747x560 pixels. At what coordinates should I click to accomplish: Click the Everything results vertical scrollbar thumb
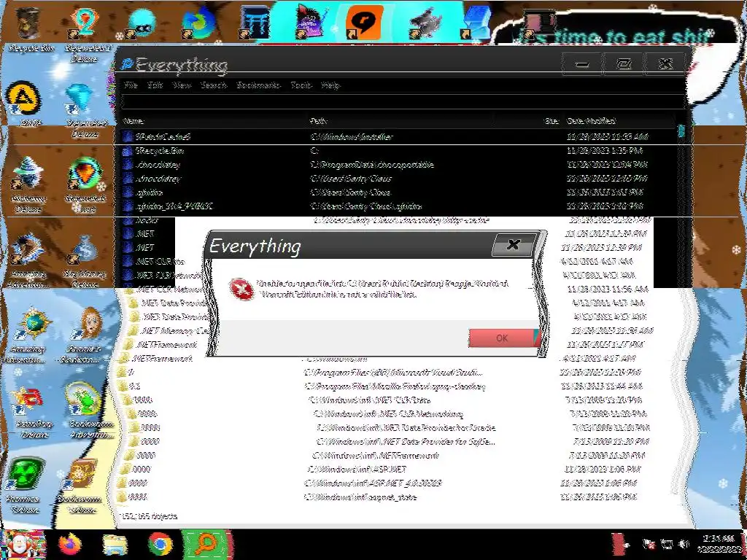(681, 131)
